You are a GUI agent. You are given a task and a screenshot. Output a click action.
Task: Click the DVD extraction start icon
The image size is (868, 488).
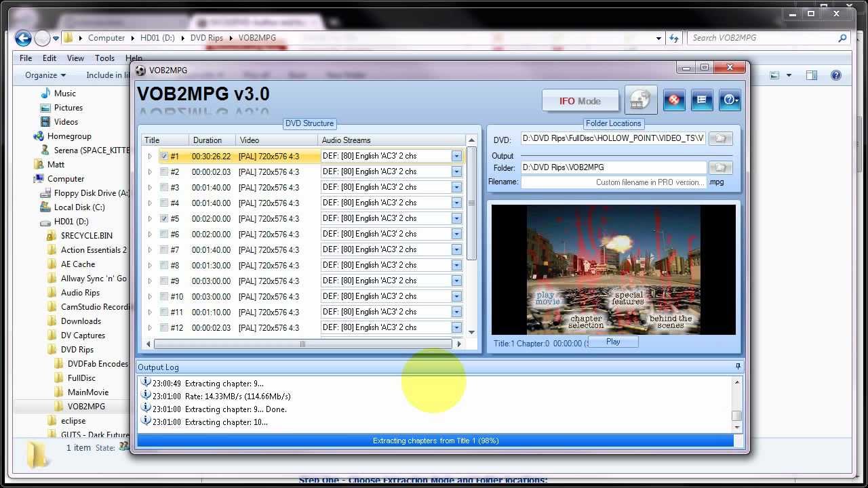point(640,100)
